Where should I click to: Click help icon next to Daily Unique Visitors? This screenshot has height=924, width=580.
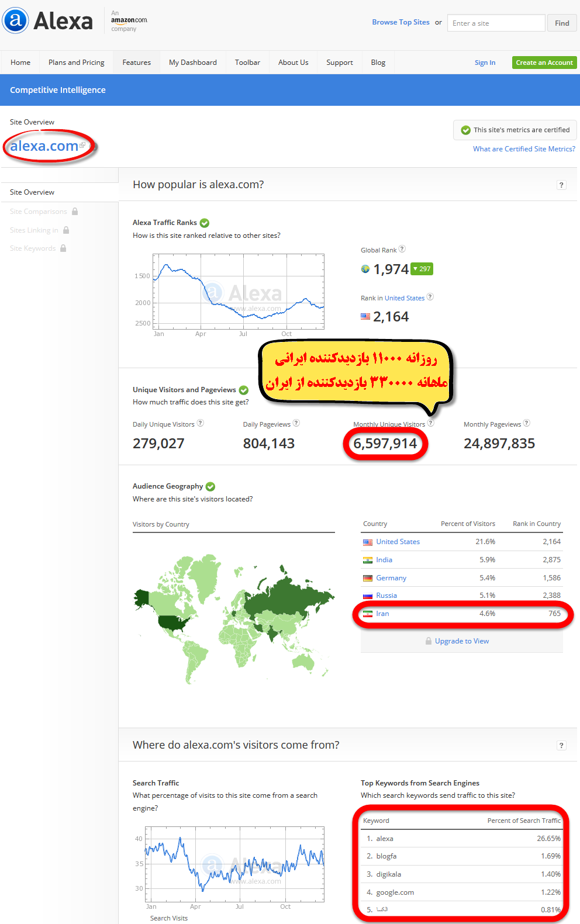(201, 423)
